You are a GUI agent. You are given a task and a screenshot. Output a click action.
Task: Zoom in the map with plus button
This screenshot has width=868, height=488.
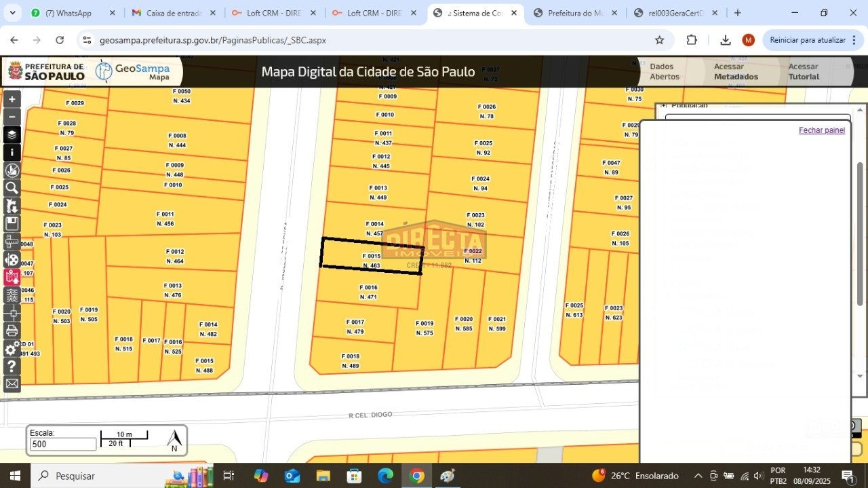(x=12, y=99)
